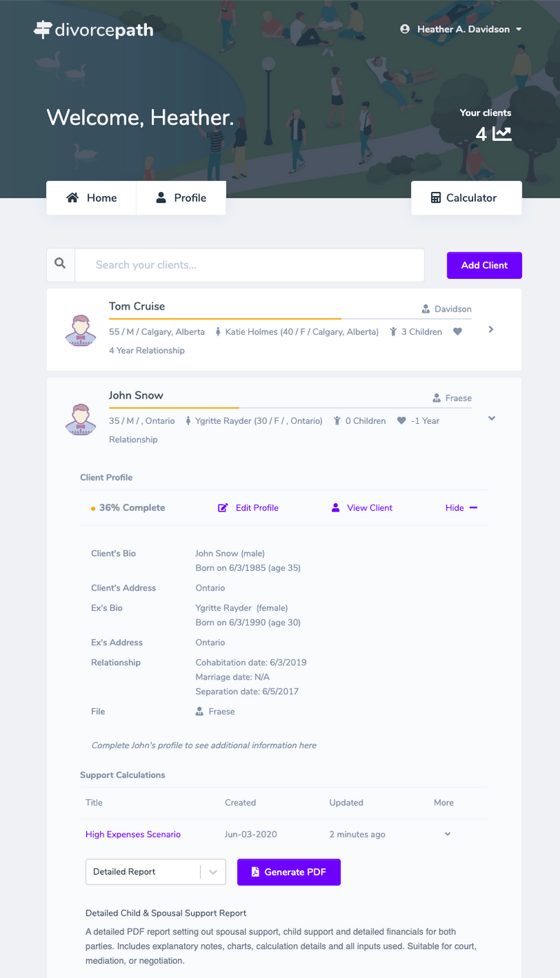The height and width of the screenshot is (978, 560).
Task: Click the View Client person icon
Action: click(335, 507)
